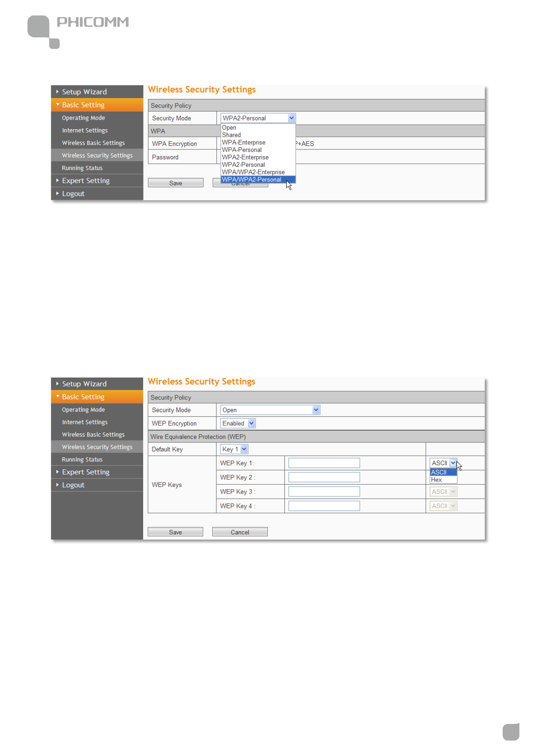Open the WPA2-Personal Security Mode dropdown
This screenshot has height=756, width=536.
[258, 118]
